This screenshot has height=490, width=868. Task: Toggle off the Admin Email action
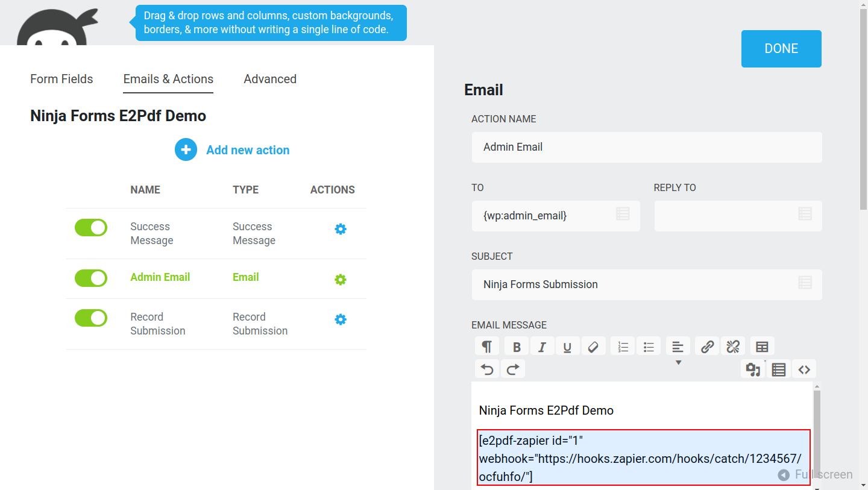(x=91, y=278)
